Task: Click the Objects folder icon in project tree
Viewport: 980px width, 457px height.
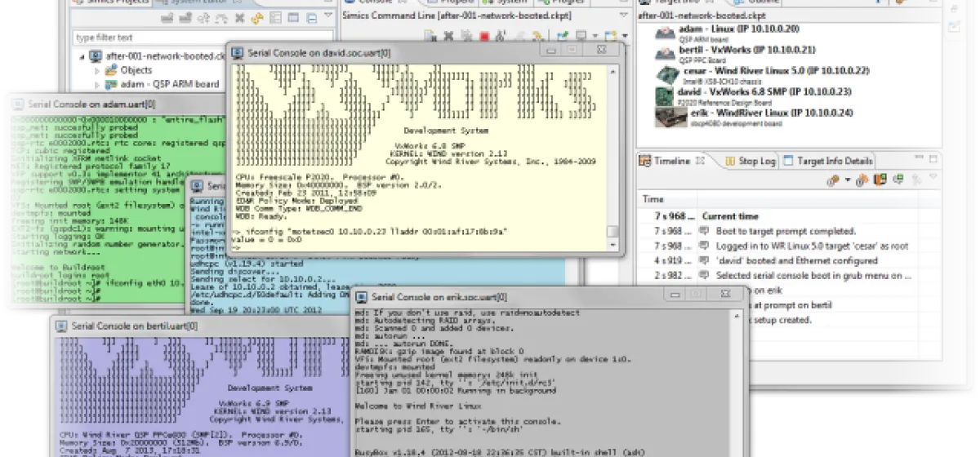Action: tap(112, 70)
